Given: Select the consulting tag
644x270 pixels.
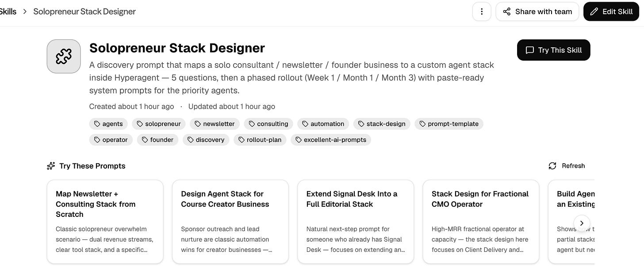Looking at the screenshot, I should (268, 124).
